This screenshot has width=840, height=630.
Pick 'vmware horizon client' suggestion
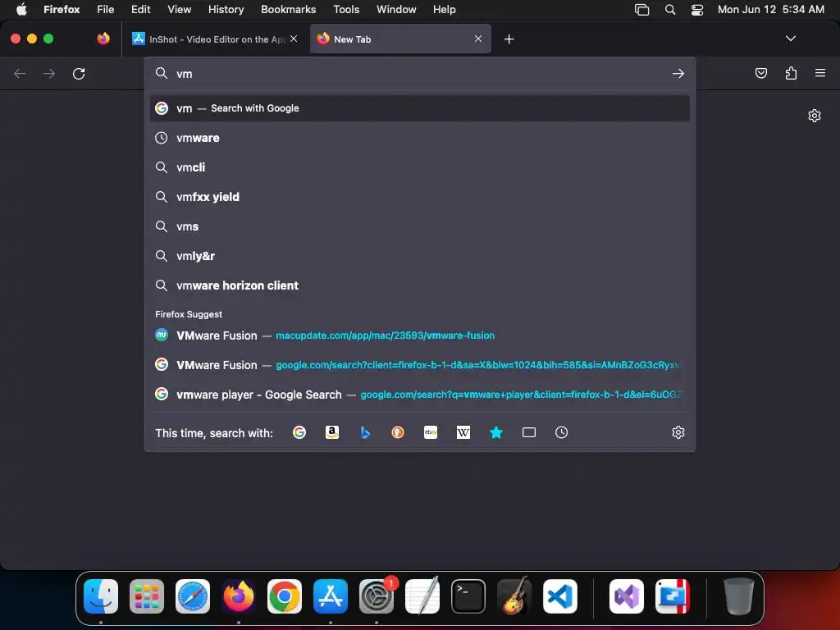[420, 285]
